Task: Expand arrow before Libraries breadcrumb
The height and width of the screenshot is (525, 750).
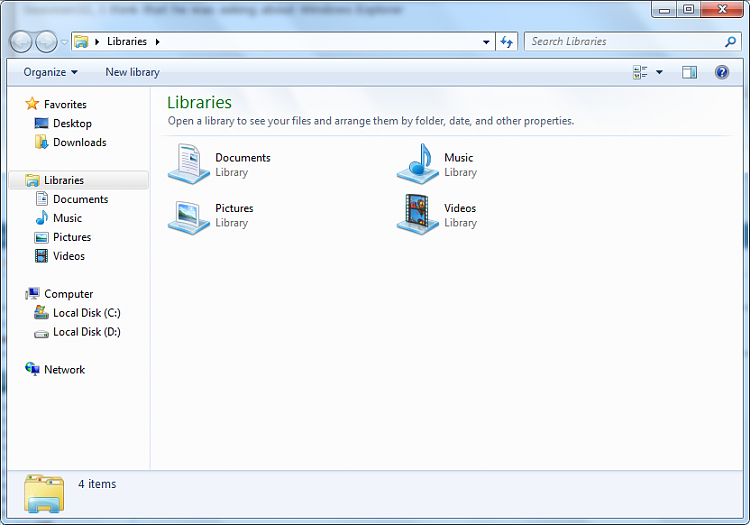Action: coord(97,42)
